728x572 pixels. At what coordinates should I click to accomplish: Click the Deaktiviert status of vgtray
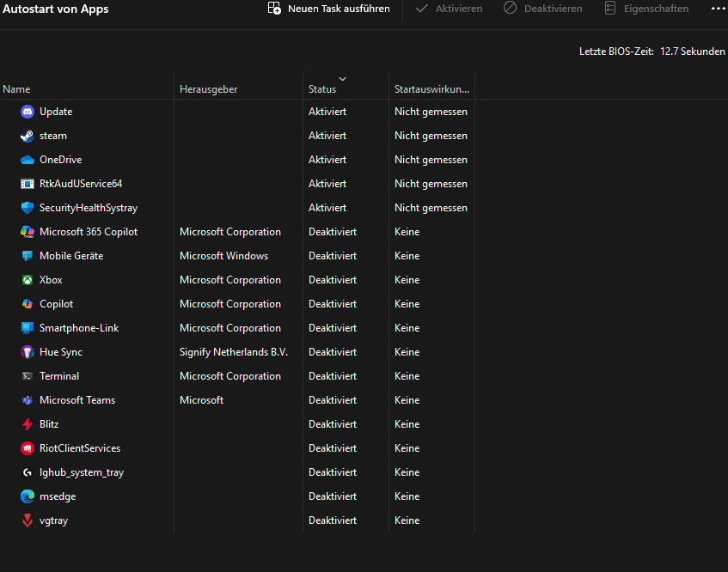click(x=333, y=520)
